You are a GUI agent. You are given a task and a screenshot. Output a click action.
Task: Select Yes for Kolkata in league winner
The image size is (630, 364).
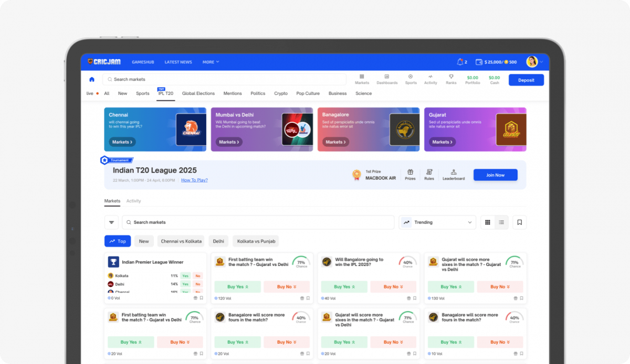click(185, 276)
